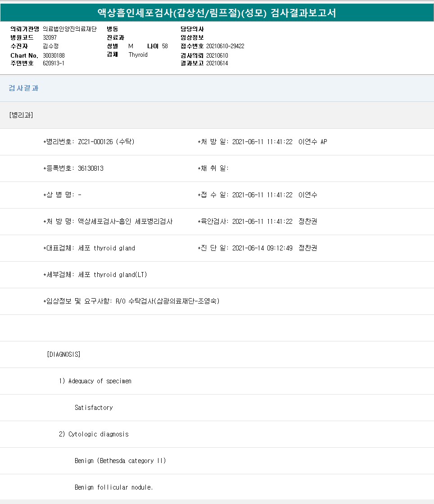434x504 pixels.
Task: Click hospital code value 32097
Action: tap(50, 37)
